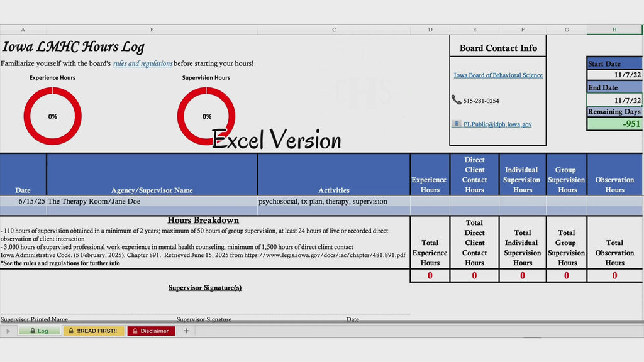Click the lock icon on Disclaimer tab

pyautogui.click(x=135, y=331)
